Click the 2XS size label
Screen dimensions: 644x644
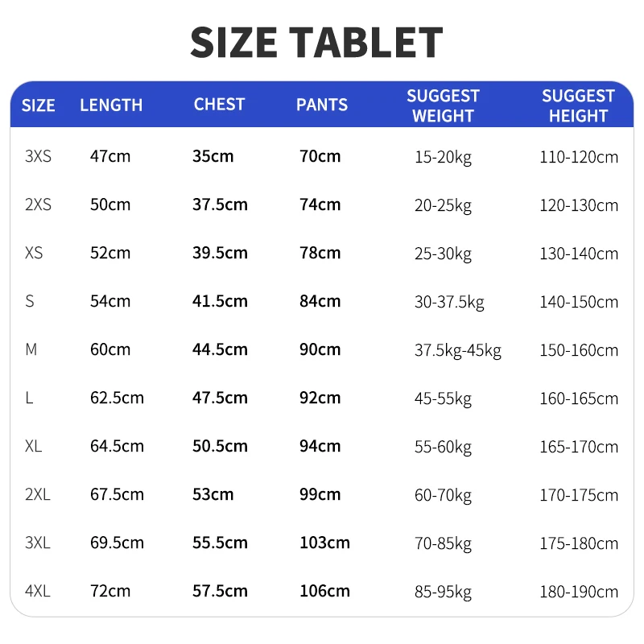coord(38,204)
